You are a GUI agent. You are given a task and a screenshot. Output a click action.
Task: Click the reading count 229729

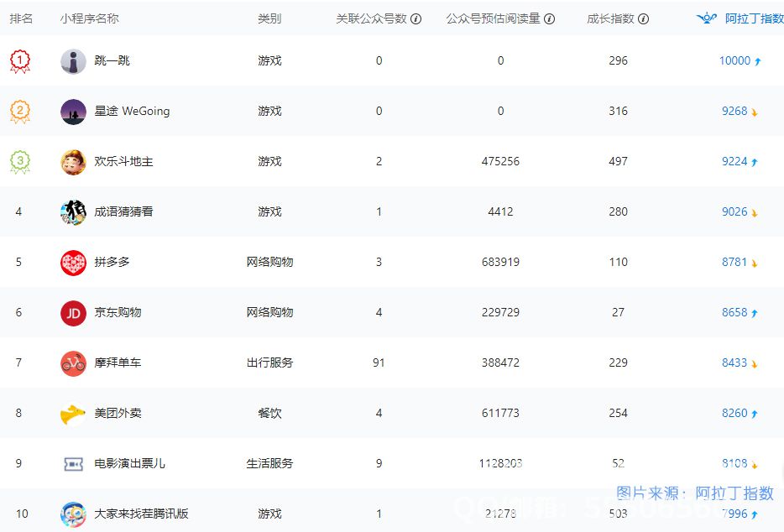tap(500, 312)
